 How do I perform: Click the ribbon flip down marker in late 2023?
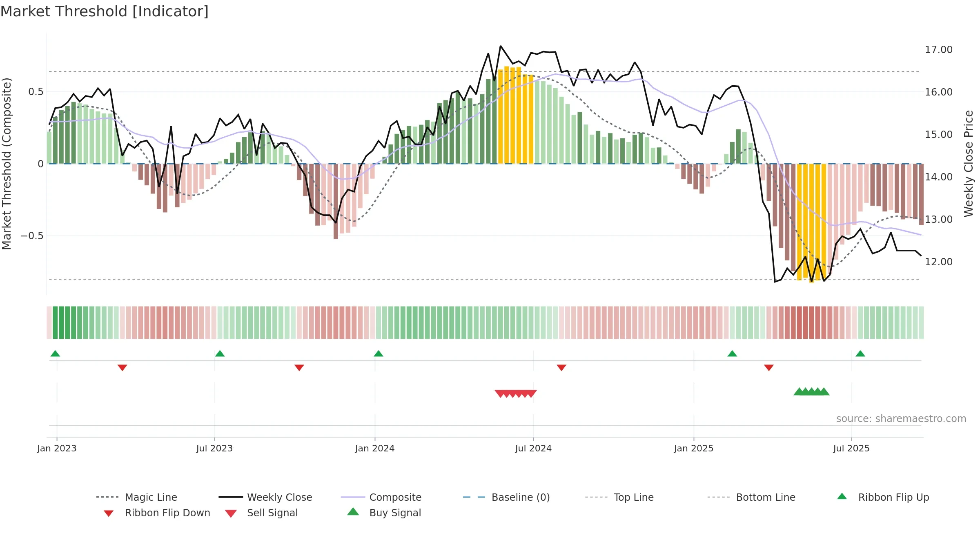299,367
